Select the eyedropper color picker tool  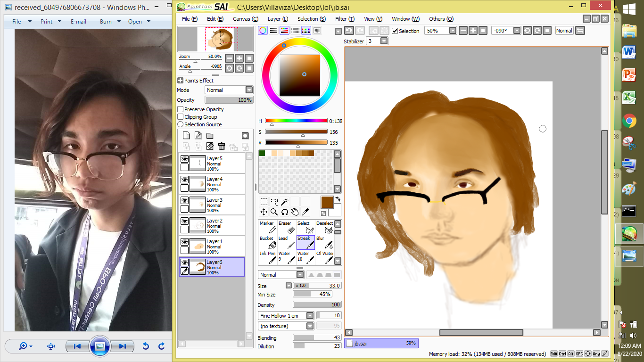pyautogui.click(x=305, y=212)
